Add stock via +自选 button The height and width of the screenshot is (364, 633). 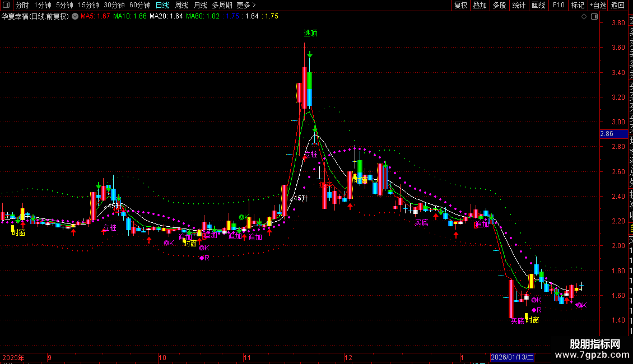click(x=598, y=5)
